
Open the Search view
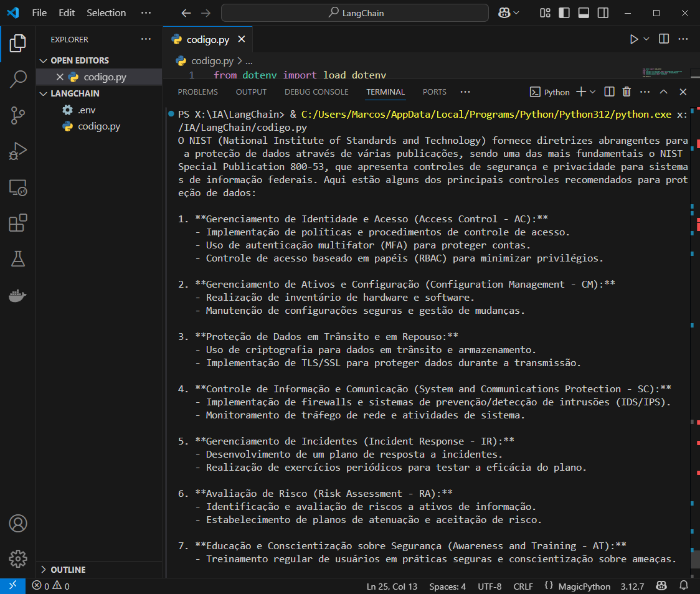(18, 79)
